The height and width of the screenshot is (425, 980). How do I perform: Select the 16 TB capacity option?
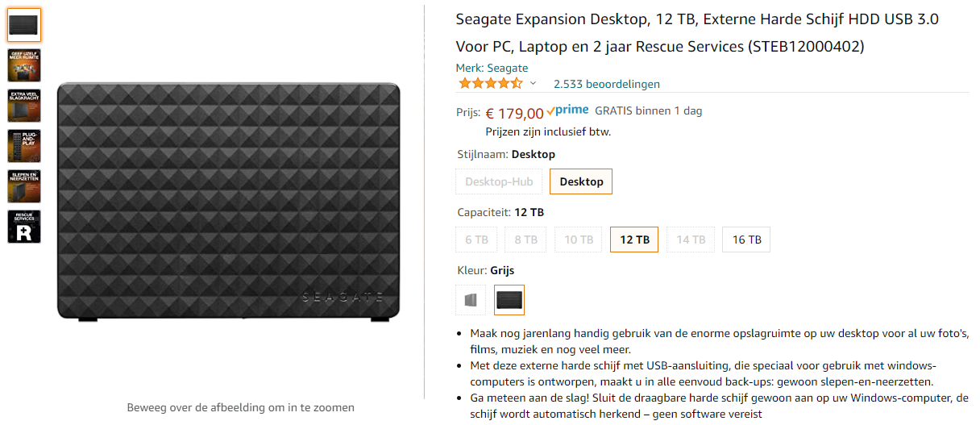pyautogui.click(x=746, y=240)
